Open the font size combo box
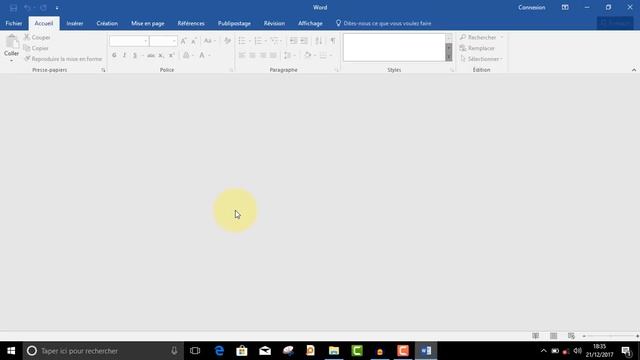The width and height of the screenshot is (640, 360). pos(163,41)
